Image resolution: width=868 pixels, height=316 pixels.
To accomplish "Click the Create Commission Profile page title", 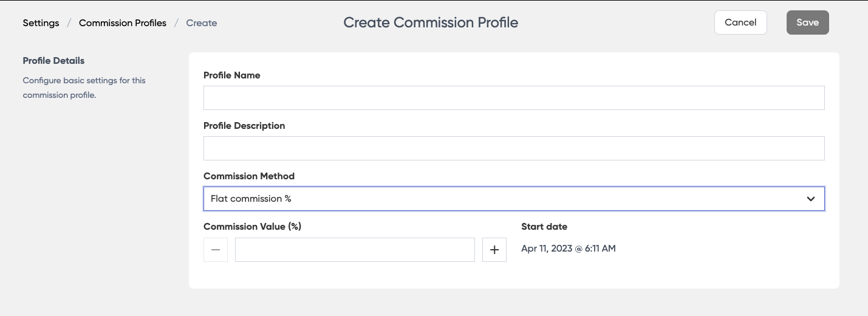I will tap(431, 22).
